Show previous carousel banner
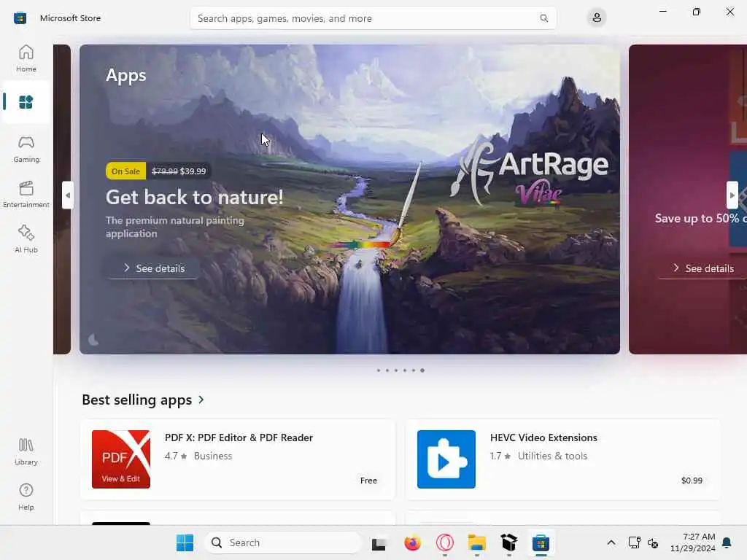Image resolution: width=747 pixels, height=560 pixels. point(68,195)
